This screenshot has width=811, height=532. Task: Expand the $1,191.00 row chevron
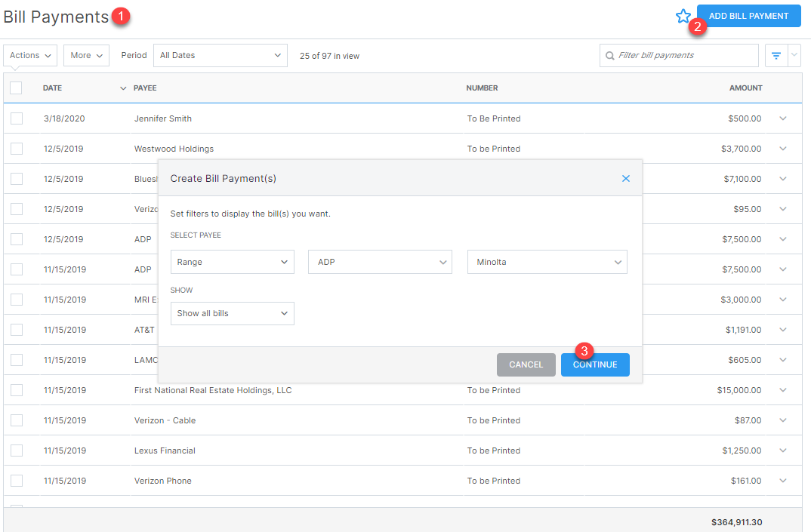click(x=783, y=330)
